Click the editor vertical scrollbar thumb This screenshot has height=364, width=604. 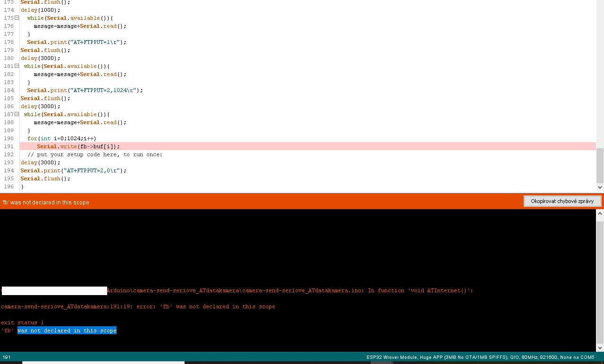[600, 165]
